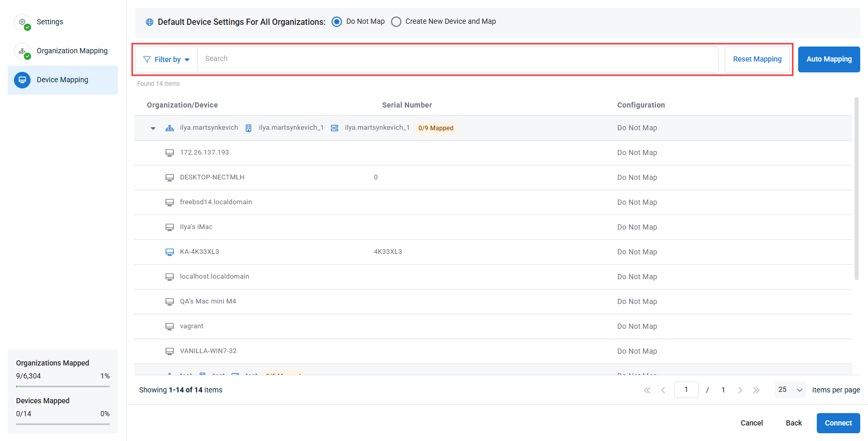Screen dimensions: 868x441
Task: Click the Device Mapping monitor icon
Action: [x=22, y=80]
